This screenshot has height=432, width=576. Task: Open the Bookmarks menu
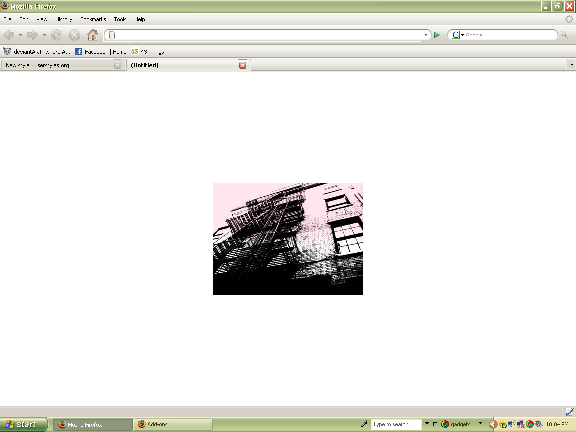pos(93,19)
